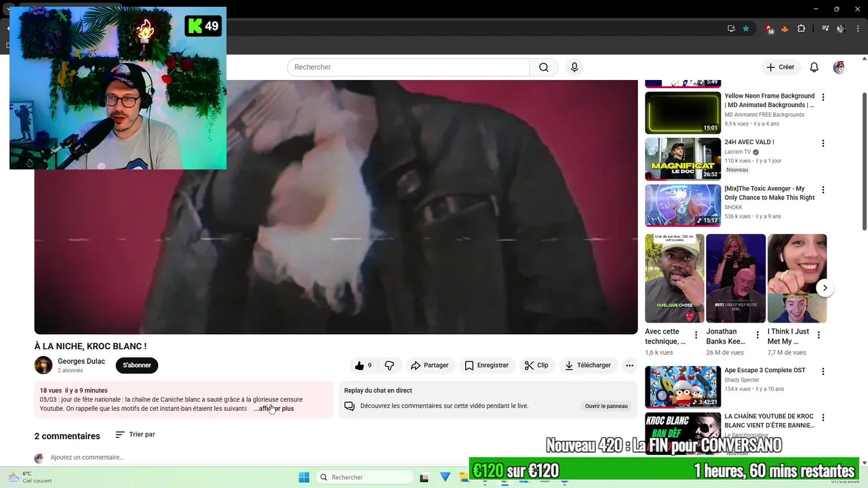Open the Avec cette technique short thumbnail
This screenshot has height=488, width=868.
(x=675, y=279)
